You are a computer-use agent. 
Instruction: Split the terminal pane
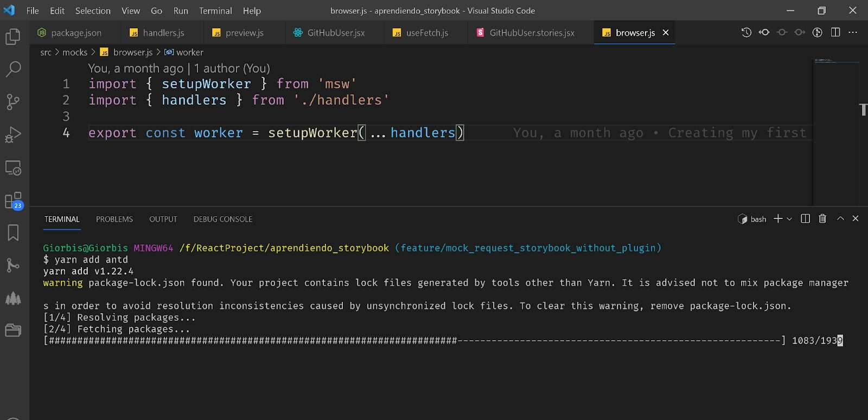pos(806,219)
